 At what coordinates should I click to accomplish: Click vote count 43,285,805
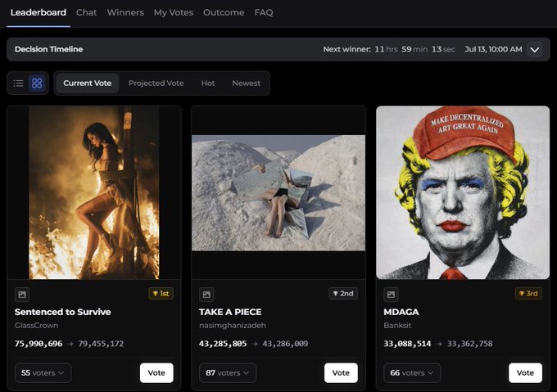coord(223,344)
